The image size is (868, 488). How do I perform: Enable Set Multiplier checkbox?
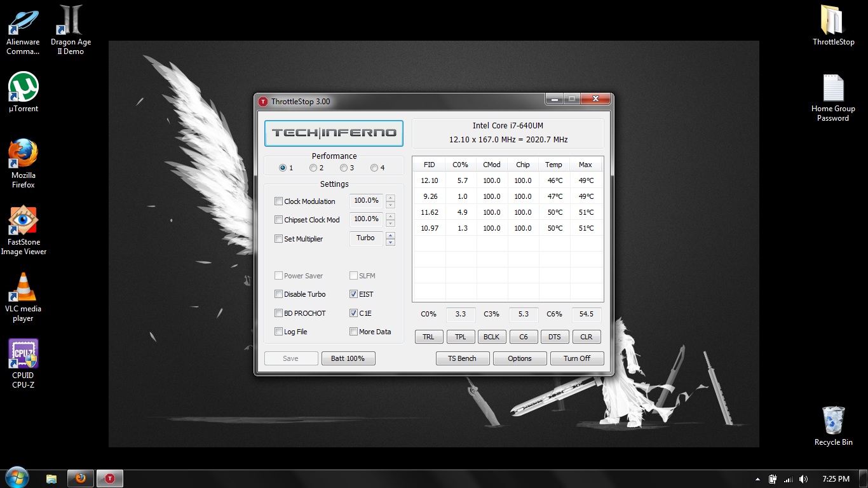278,239
